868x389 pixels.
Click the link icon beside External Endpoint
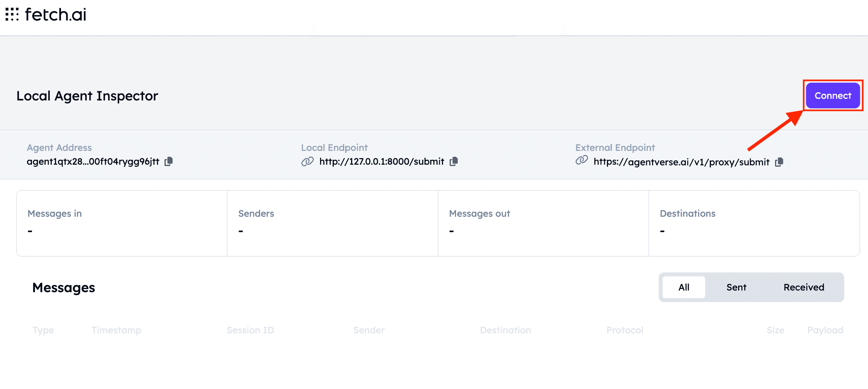pyautogui.click(x=582, y=160)
